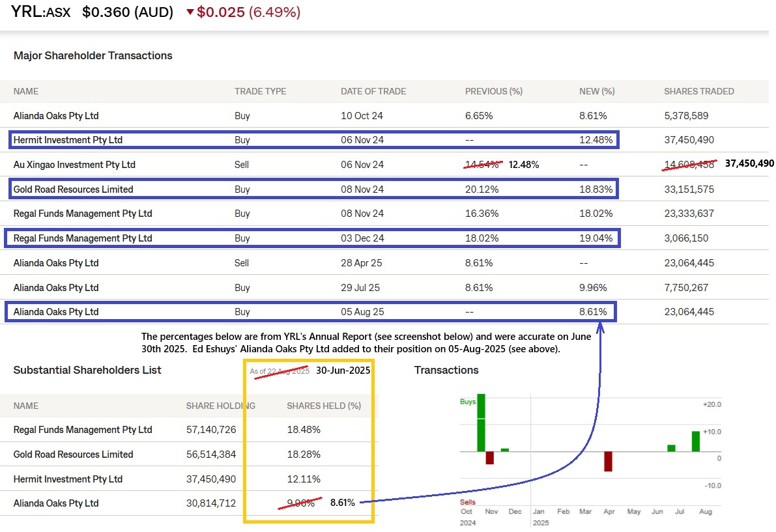Click the red Sells legend label
The height and width of the screenshot is (532, 776).
pos(467,502)
